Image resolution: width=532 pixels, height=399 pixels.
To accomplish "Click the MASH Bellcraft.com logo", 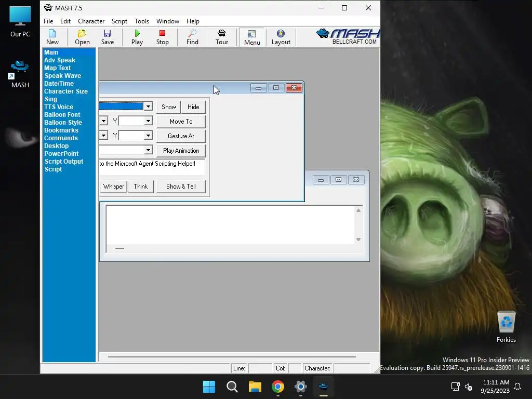I will (x=348, y=37).
